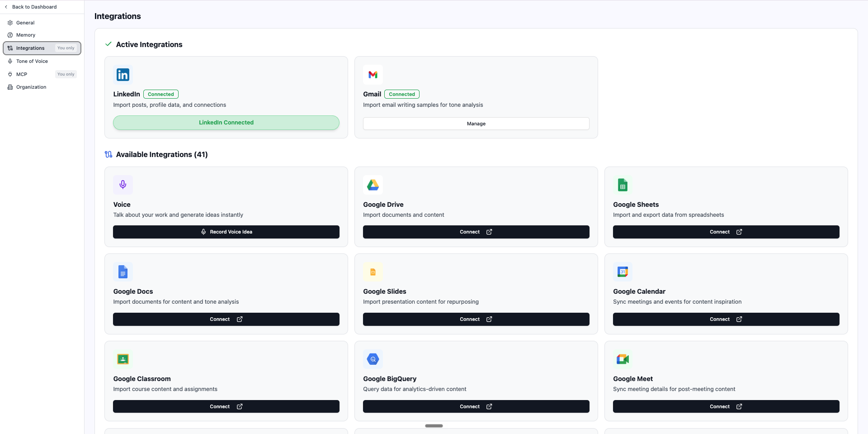Image resolution: width=868 pixels, height=434 pixels.
Task: Click the external link icon on Google Meet Connect
Action: point(739,406)
